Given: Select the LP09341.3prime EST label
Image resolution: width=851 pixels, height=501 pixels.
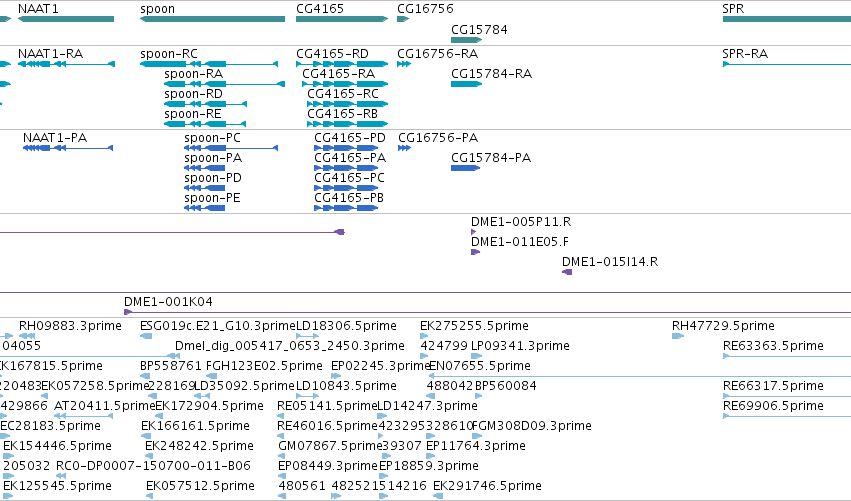Looking at the screenshot, I should (x=520, y=346).
